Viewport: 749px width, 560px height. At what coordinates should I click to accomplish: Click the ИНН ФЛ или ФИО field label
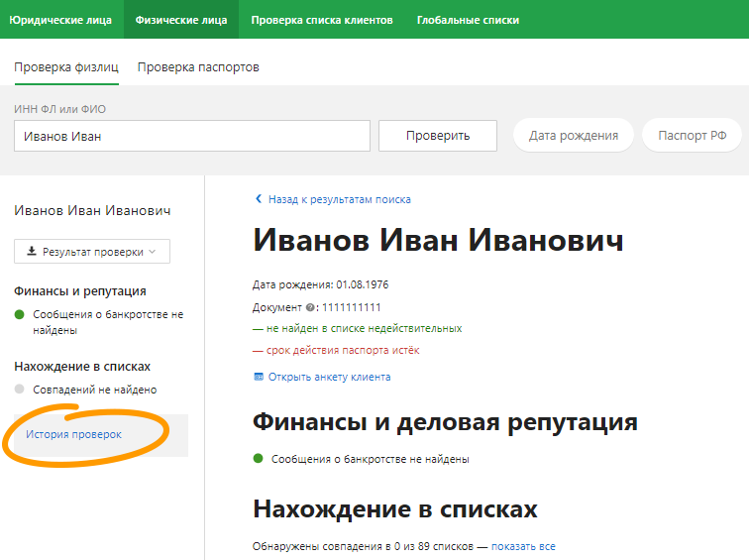pyautogui.click(x=59, y=109)
